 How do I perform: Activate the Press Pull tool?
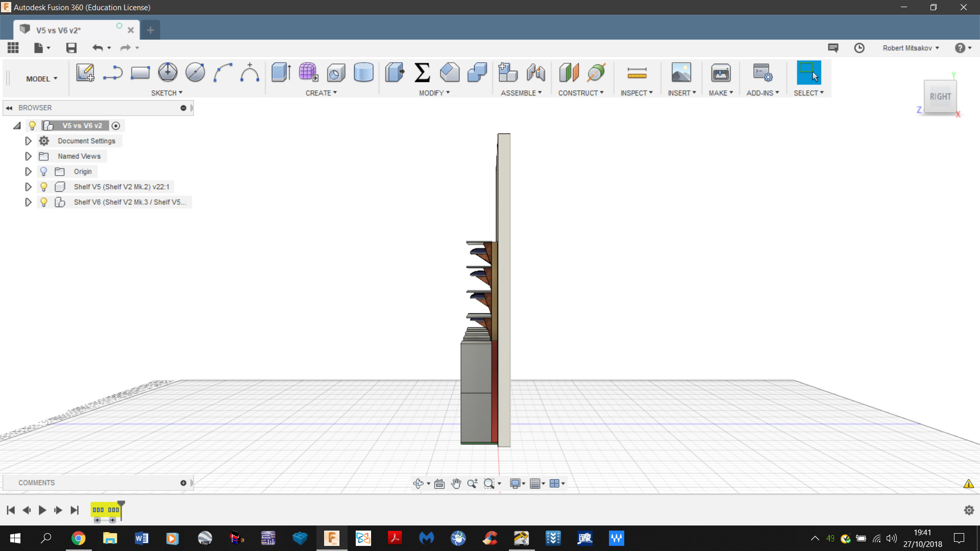tap(395, 72)
